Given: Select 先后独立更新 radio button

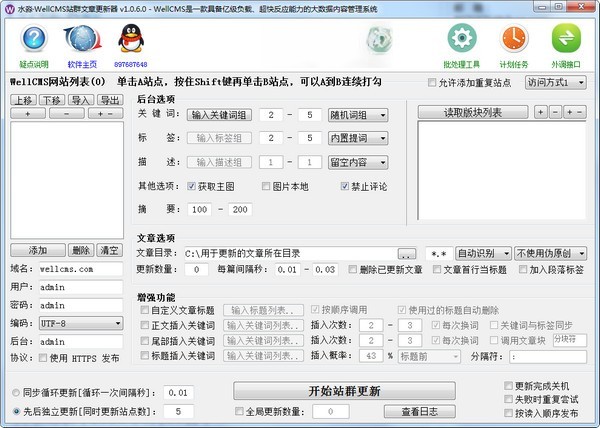Looking at the screenshot, I should click(16, 411).
